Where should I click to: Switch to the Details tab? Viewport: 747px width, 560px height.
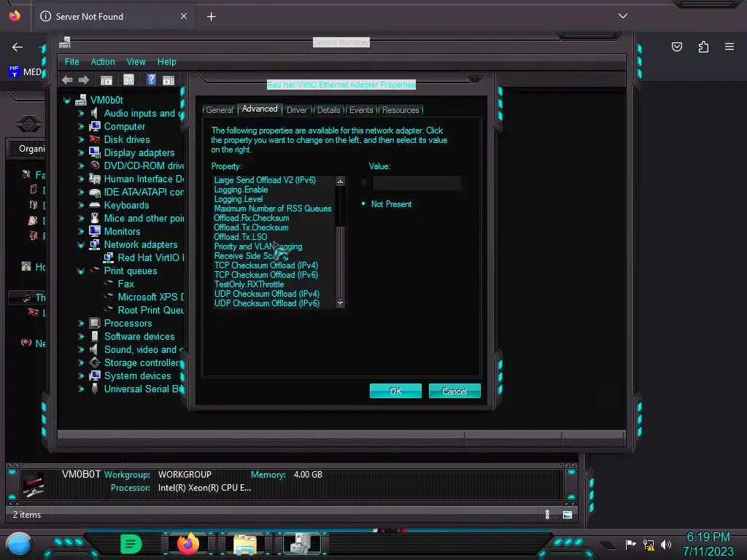point(329,110)
